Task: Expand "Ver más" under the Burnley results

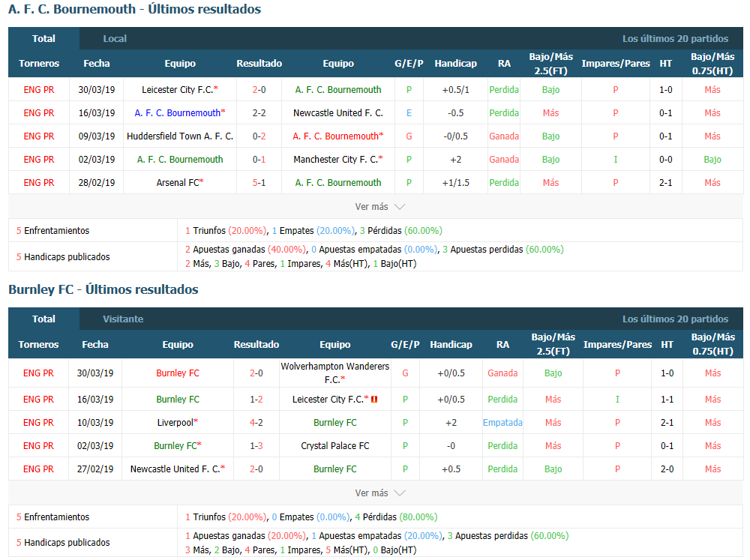Action: pos(379,493)
